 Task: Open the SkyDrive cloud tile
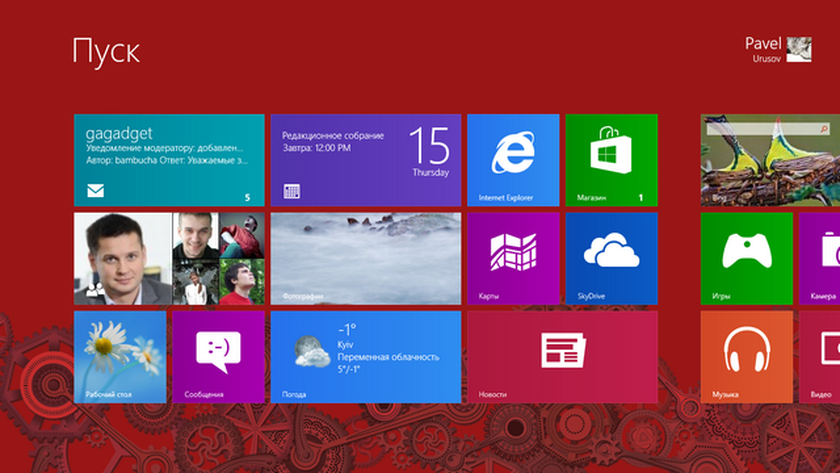(611, 258)
